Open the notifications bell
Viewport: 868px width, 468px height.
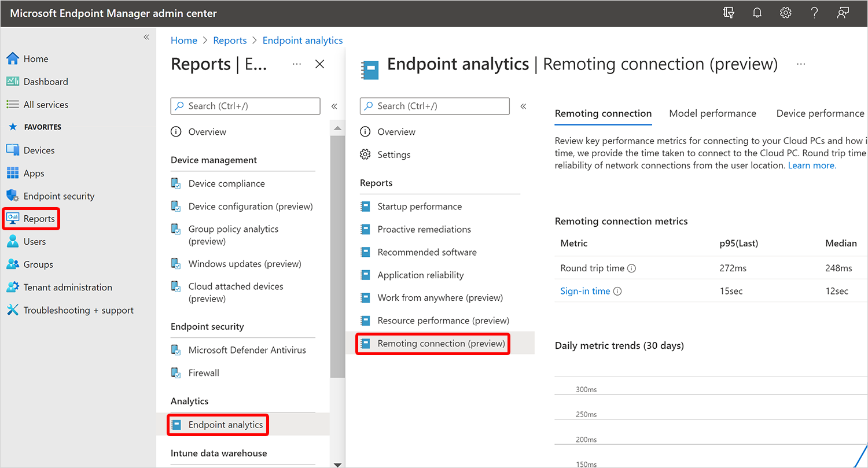coord(757,13)
